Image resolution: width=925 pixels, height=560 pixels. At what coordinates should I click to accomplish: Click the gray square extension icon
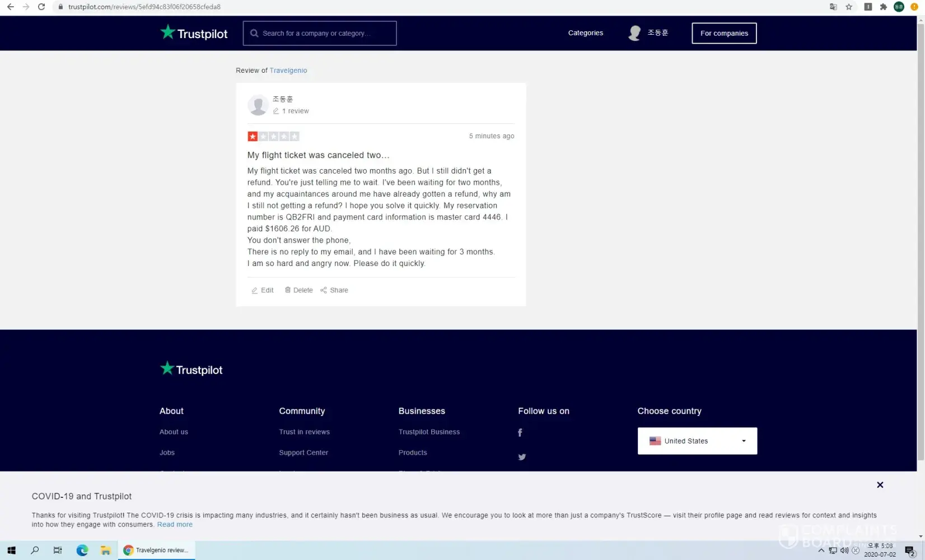tap(868, 7)
